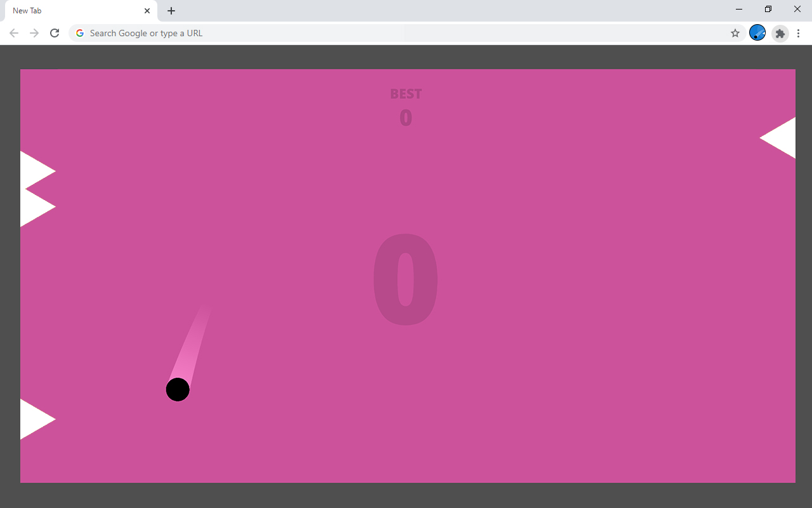
Task: Click the best score number below BEST
Action: click(405, 117)
